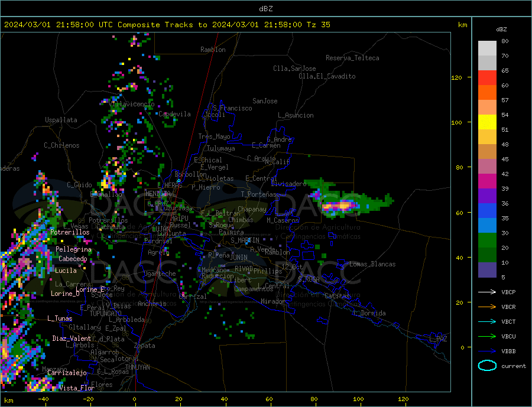Screen dimensions: 532x407
Task: Click the L_Asuncion place label
Action: [296, 115]
